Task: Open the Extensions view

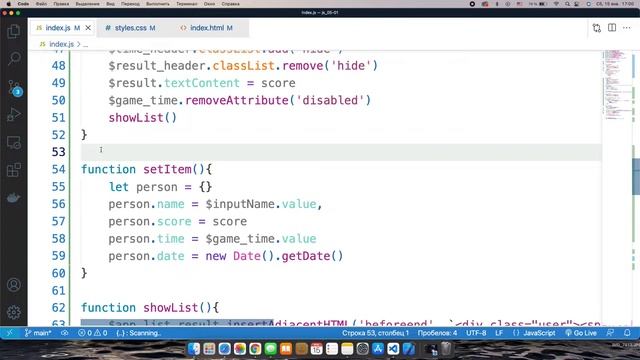Action: point(13,170)
